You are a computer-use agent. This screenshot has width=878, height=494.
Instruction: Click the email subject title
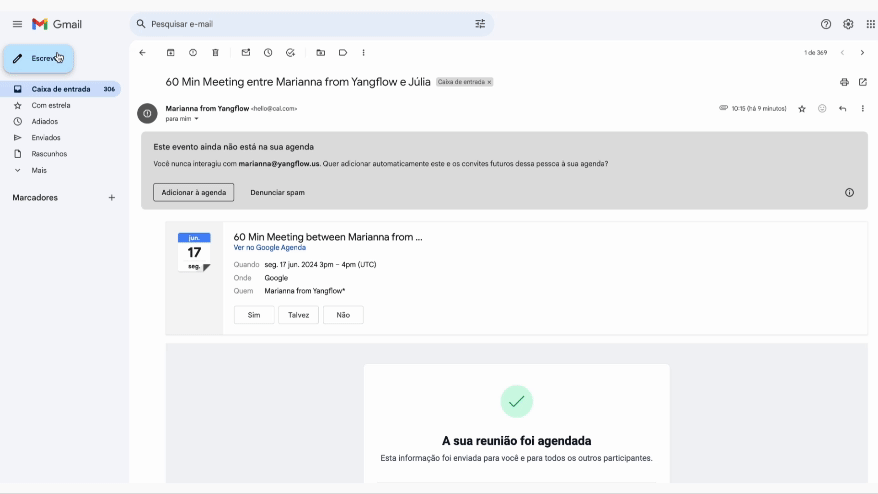[x=298, y=82]
